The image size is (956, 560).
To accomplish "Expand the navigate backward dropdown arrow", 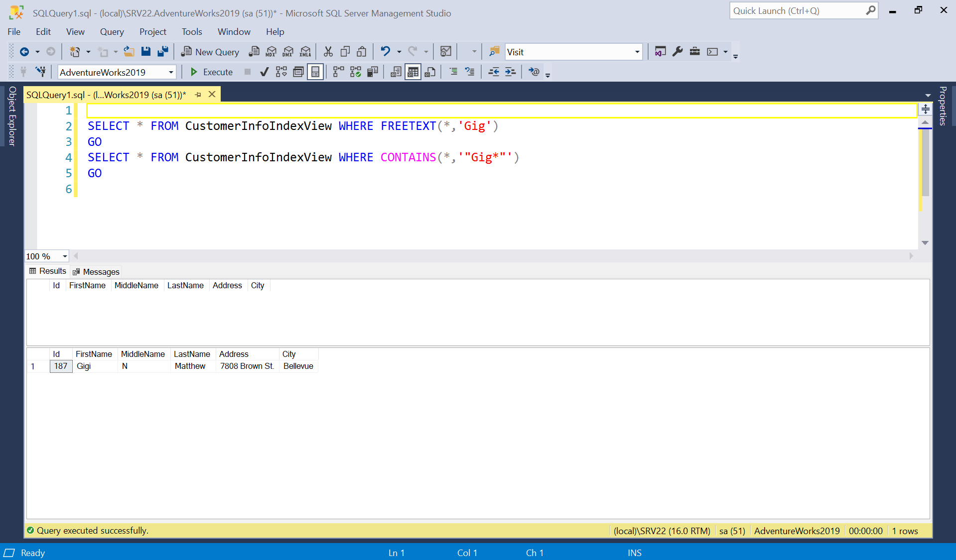I will click(x=37, y=51).
